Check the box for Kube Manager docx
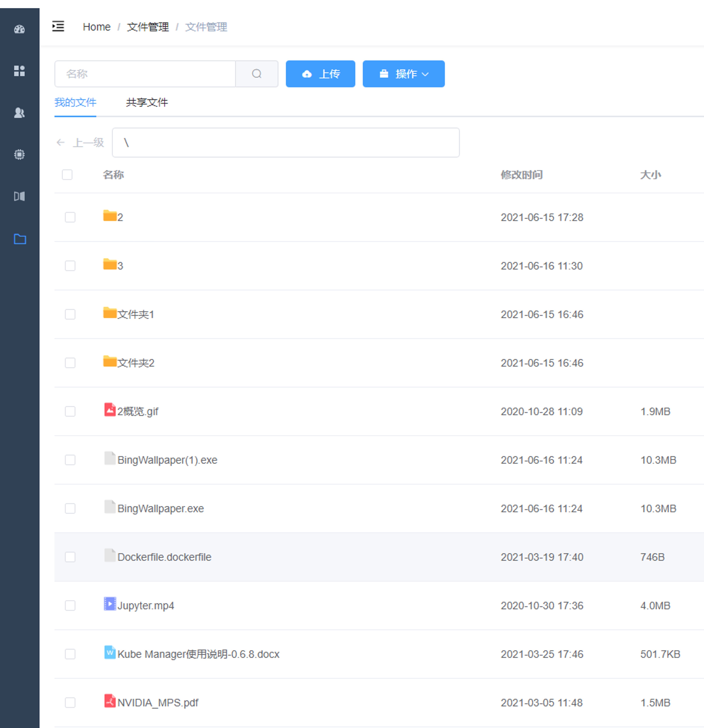Viewport: 704px width, 728px height. click(70, 654)
